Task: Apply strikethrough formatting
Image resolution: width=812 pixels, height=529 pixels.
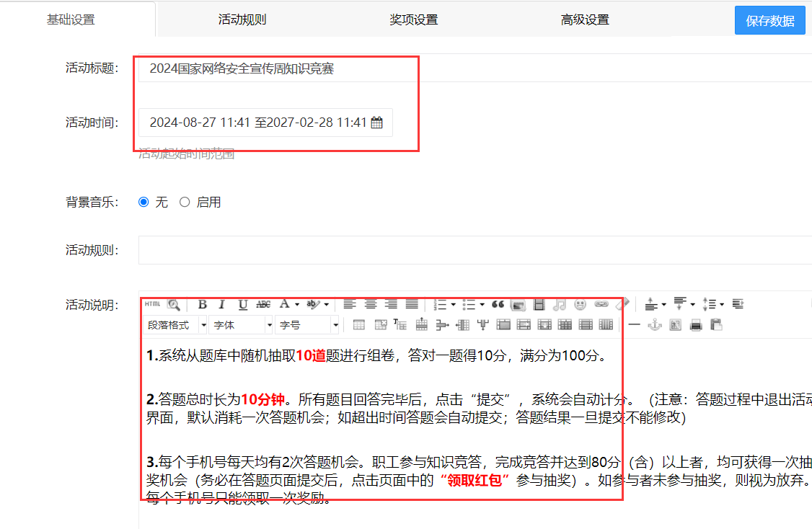Action: tap(264, 304)
